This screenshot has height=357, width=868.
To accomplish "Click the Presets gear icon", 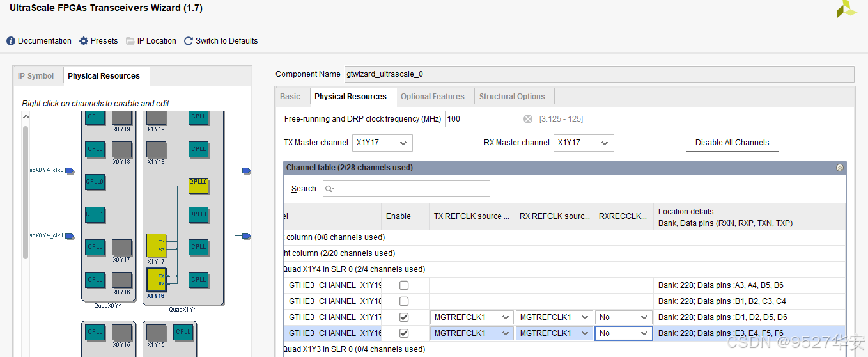I will click(84, 41).
